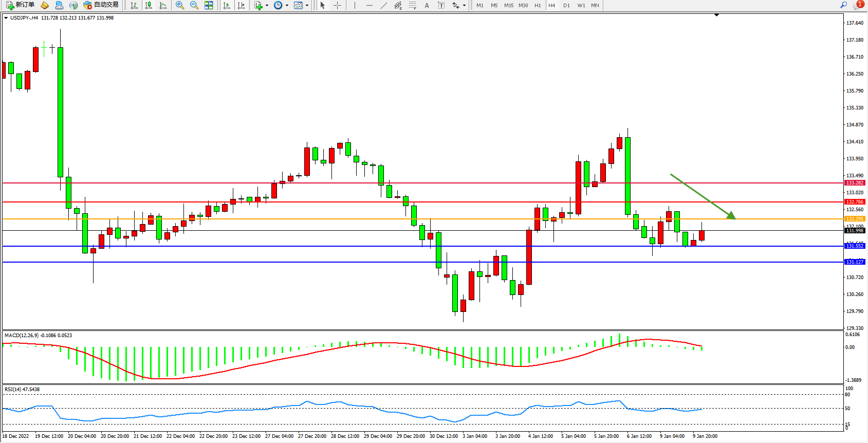This screenshot has height=443, width=868.
Task: Click the tile windows icon
Action: click(209, 5)
